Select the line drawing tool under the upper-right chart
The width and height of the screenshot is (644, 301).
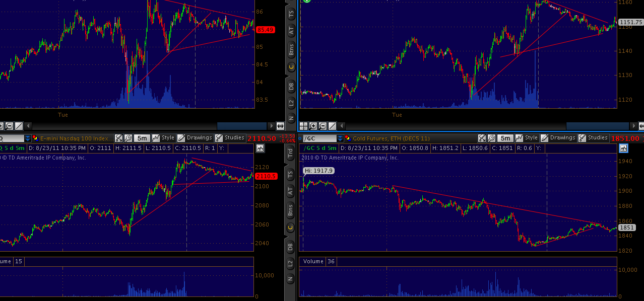tap(333, 126)
